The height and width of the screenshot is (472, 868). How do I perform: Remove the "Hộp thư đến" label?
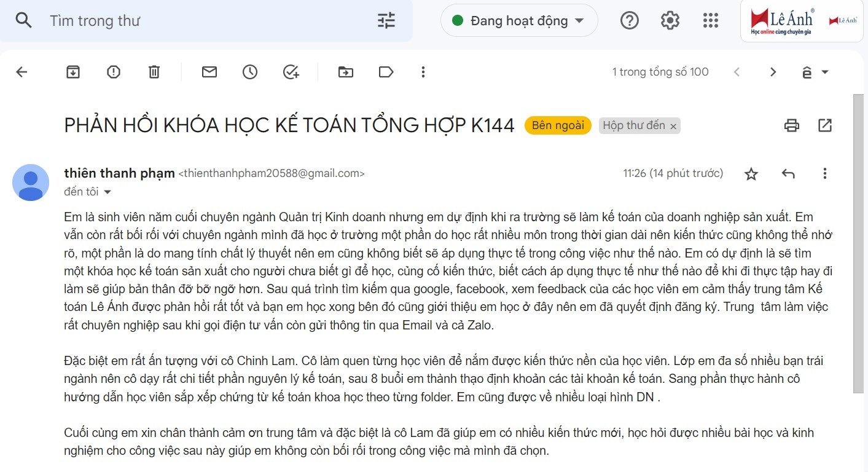[x=673, y=126]
